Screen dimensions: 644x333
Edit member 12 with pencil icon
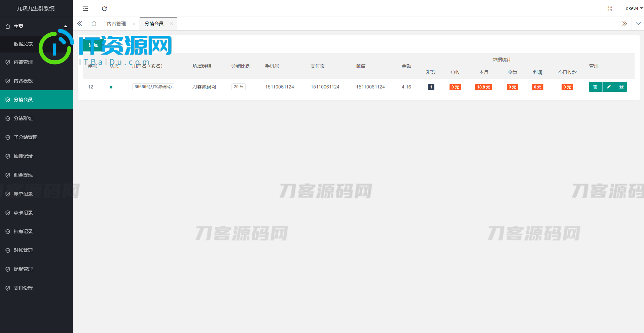click(x=609, y=87)
